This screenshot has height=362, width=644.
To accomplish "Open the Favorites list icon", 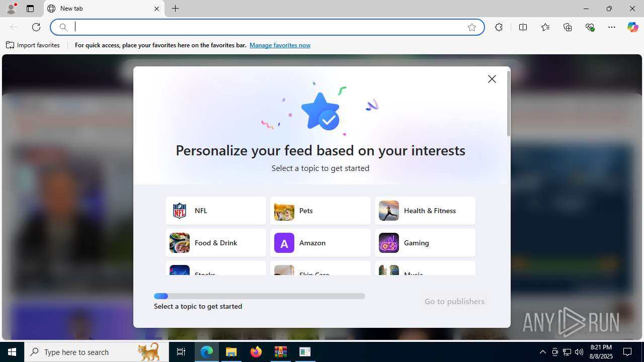I will pyautogui.click(x=545, y=27).
